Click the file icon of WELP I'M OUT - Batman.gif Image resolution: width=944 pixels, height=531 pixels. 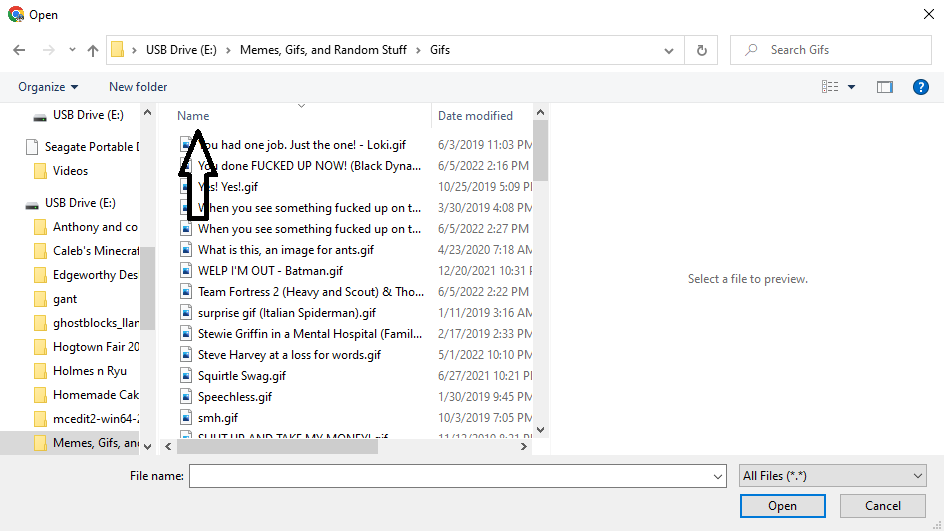click(187, 271)
